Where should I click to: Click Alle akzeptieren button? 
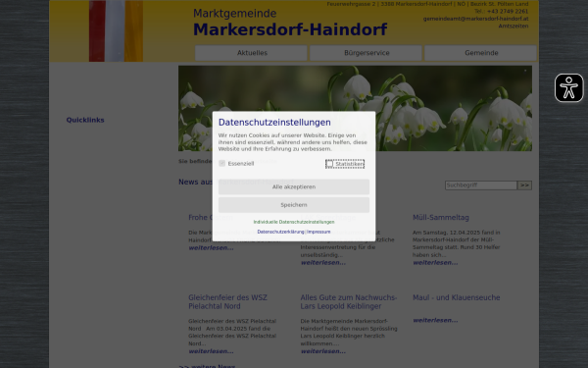tap(294, 186)
